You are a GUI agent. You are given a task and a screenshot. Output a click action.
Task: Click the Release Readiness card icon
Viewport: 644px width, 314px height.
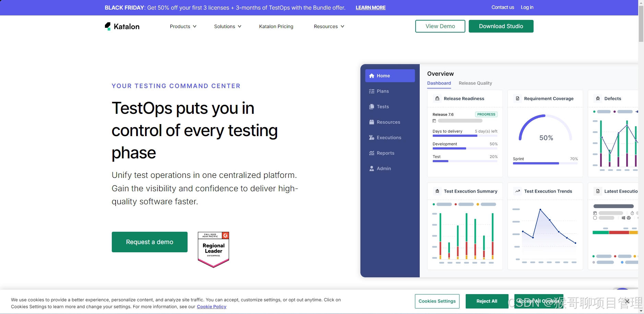click(x=437, y=98)
